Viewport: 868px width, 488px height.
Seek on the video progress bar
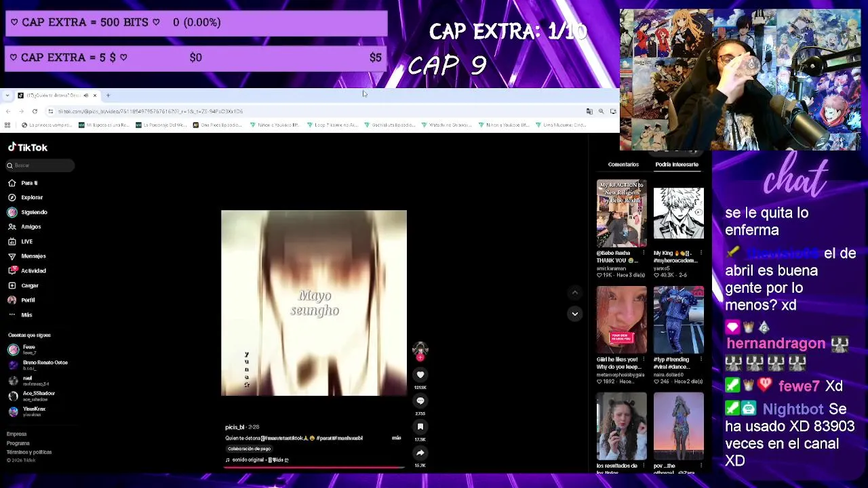pyautogui.click(x=315, y=467)
